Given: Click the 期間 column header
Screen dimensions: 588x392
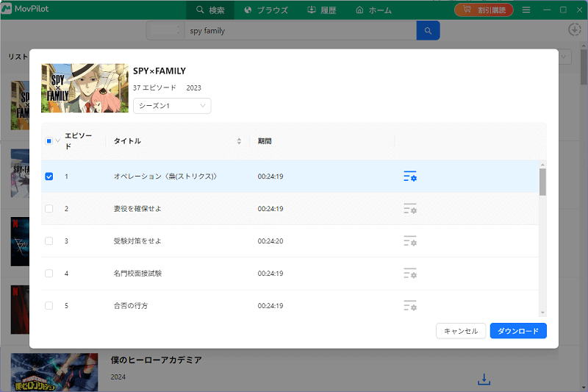Looking at the screenshot, I should click(265, 141).
